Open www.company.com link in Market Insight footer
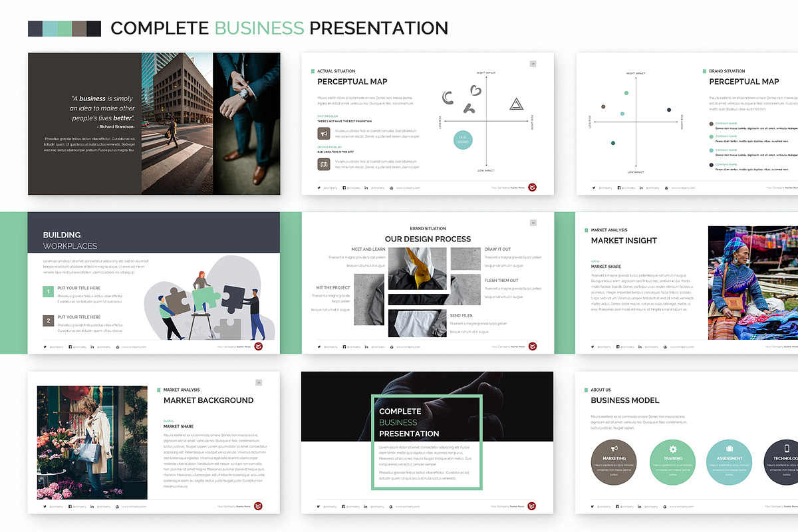 pos(682,346)
